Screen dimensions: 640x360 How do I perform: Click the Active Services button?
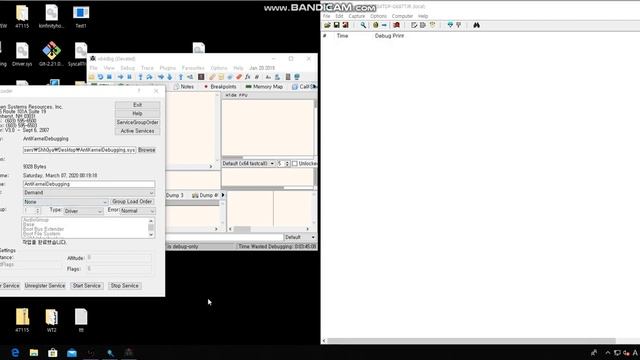point(137,131)
